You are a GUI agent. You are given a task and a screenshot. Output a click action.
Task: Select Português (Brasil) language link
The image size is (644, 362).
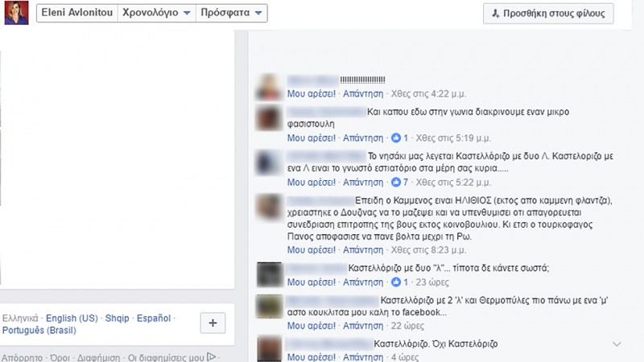(x=39, y=331)
